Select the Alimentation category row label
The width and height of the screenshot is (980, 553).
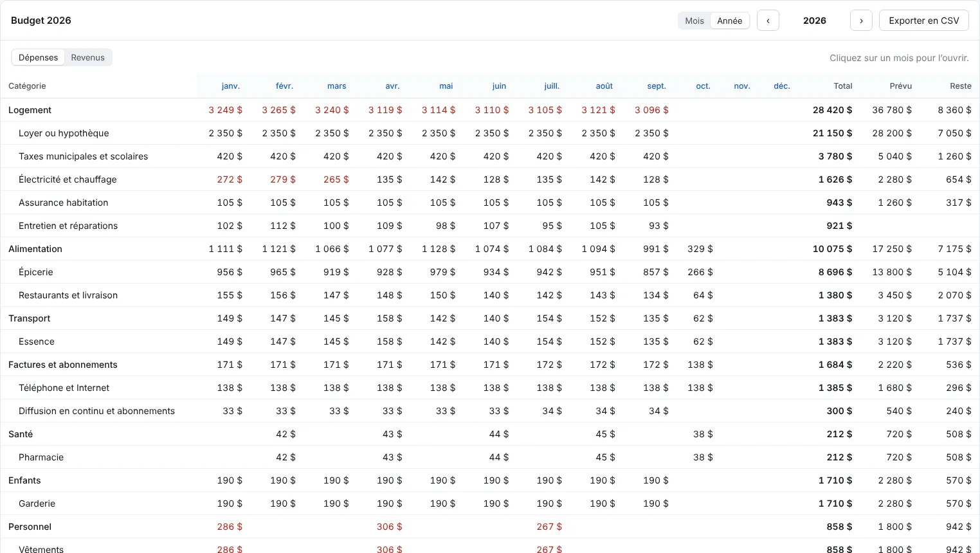point(35,249)
